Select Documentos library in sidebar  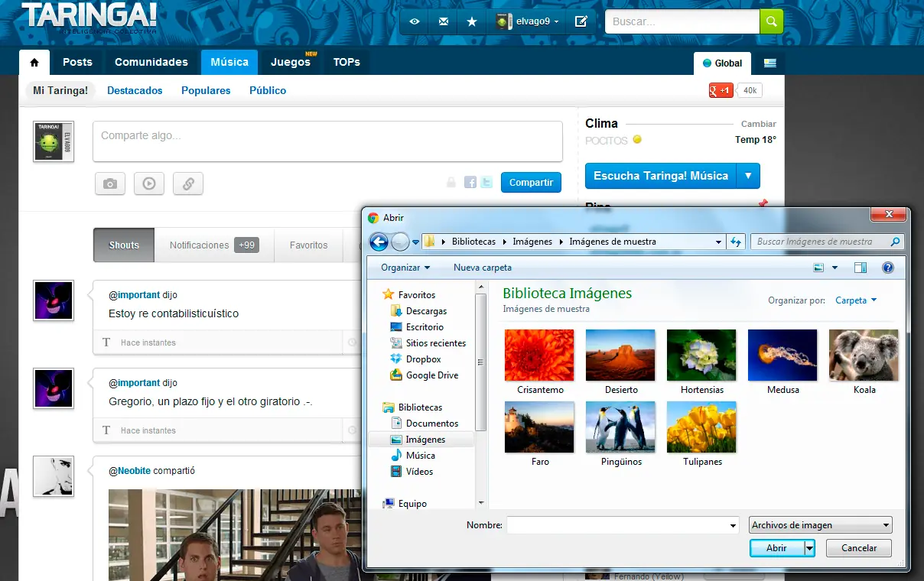pos(425,424)
